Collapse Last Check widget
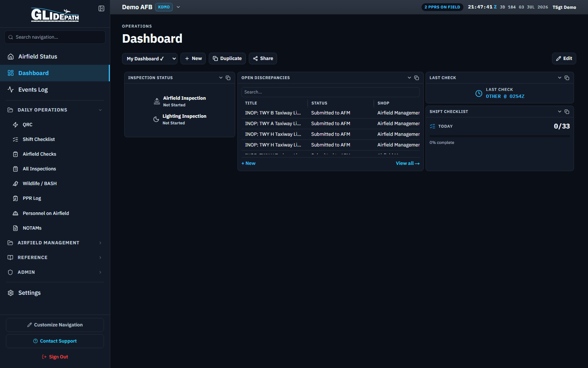This screenshot has width=588, height=368. (560, 78)
